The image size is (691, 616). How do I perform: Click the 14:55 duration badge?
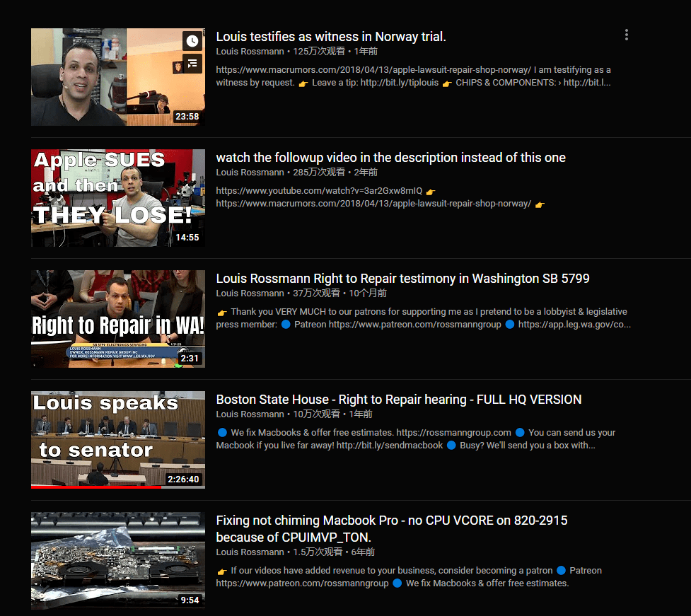[x=187, y=238]
